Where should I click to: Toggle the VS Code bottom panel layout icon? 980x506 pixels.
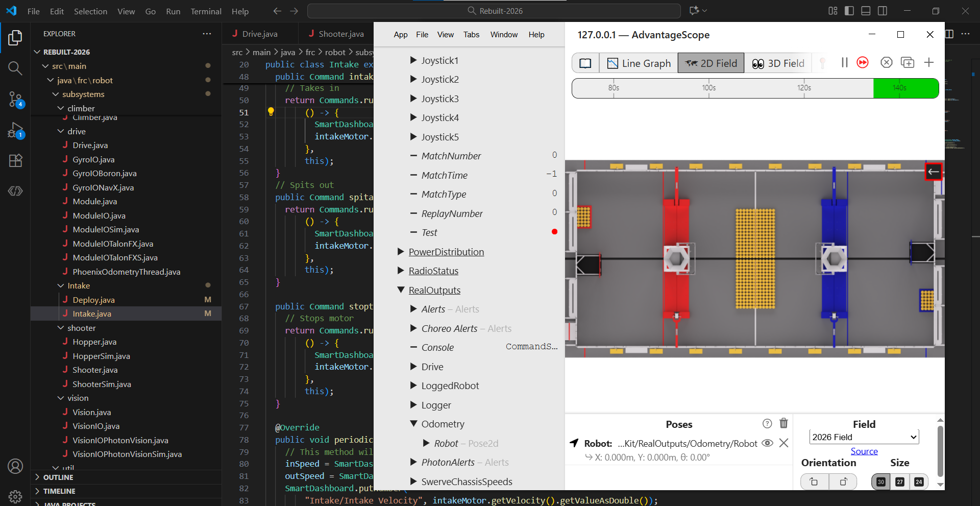click(866, 11)
